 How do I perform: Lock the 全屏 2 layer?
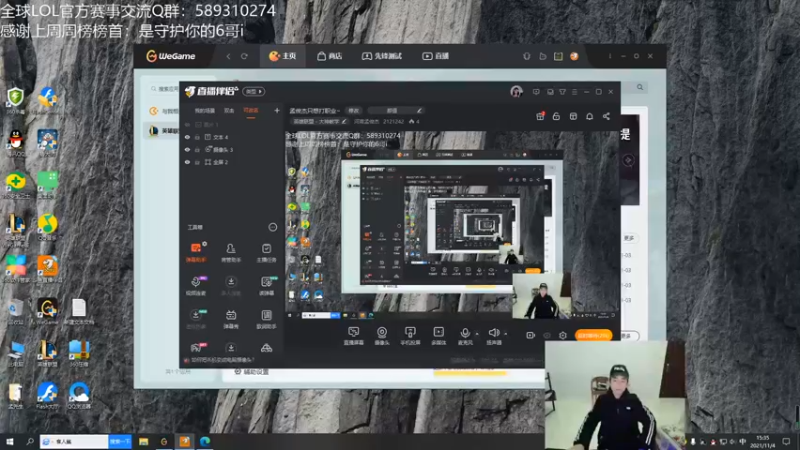pyautogui.click(x=197, y=162)
